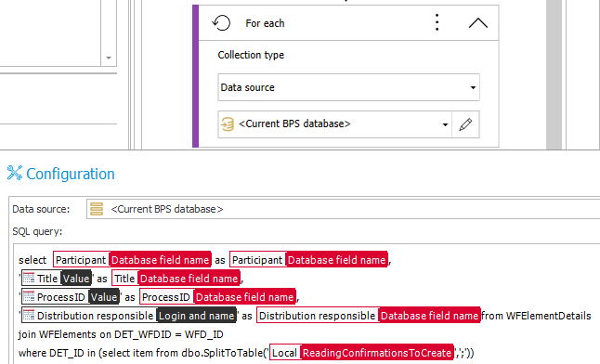Click the 'join WFElements on DET_WFDID = WFD_ID' line
This screenshot has width=600, height=364.
[x=121, y=334]
